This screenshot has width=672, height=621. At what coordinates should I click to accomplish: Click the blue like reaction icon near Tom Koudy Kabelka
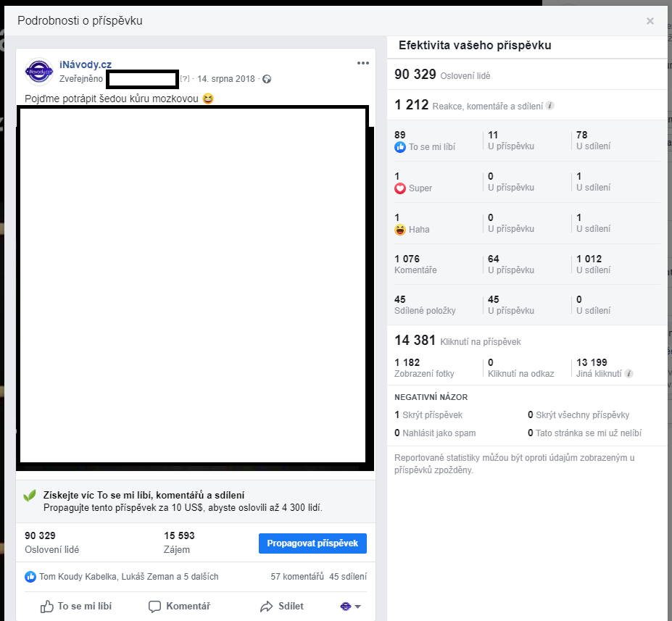30,577
